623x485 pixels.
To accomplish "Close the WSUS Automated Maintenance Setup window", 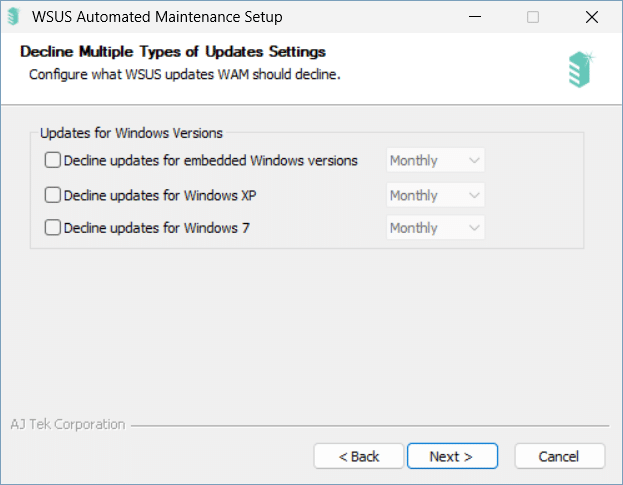I will [592, 17].
